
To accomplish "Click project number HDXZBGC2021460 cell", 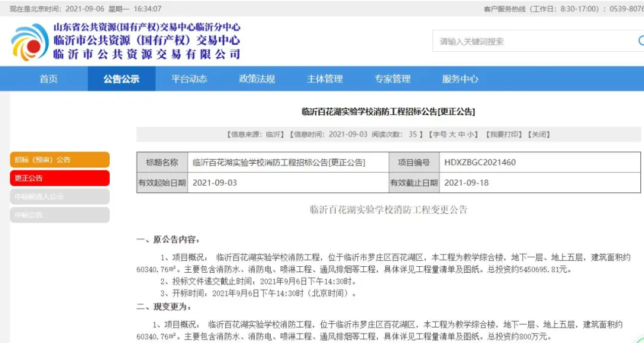I will point(540,162).
